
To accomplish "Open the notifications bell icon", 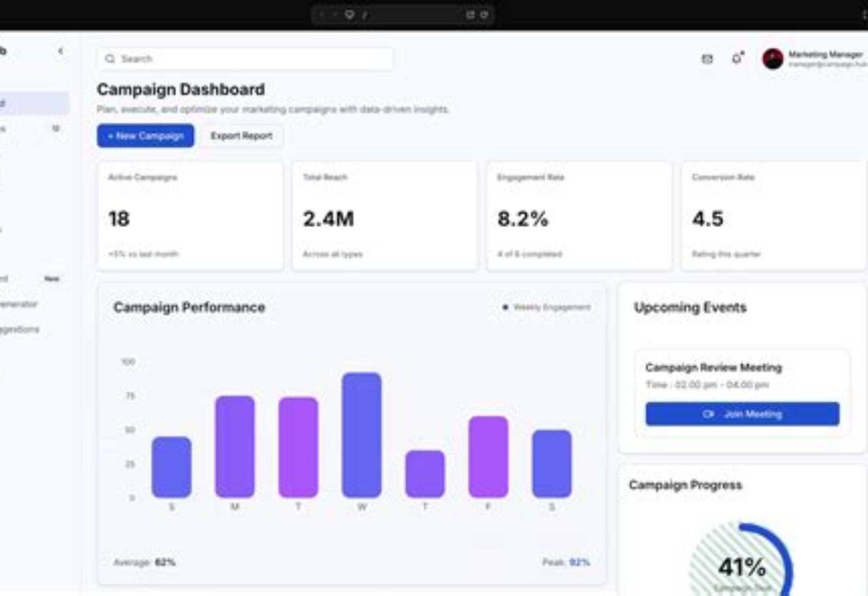I will coord(737,58).
